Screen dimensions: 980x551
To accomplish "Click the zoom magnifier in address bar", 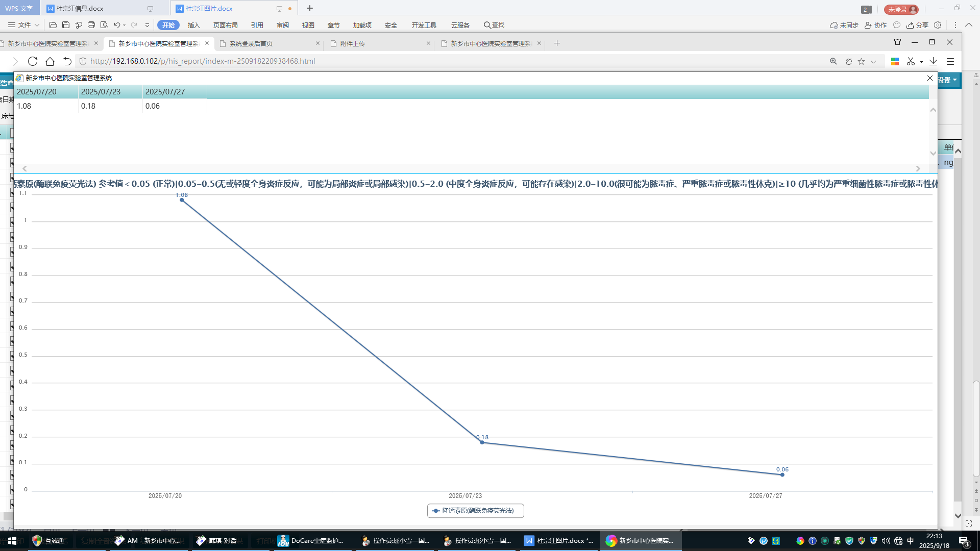I will click(x=834, y=61).
